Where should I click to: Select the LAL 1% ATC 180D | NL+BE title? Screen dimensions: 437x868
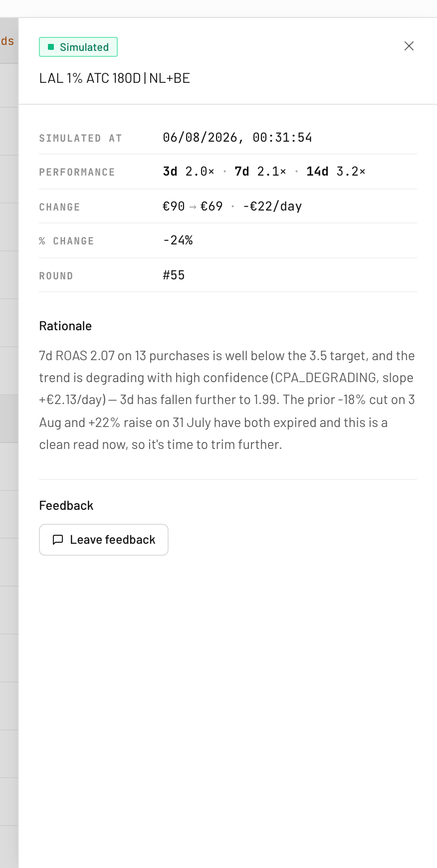115,78
